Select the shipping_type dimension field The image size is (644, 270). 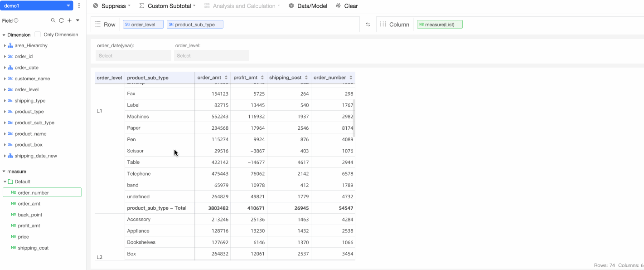tap(30, 101)
